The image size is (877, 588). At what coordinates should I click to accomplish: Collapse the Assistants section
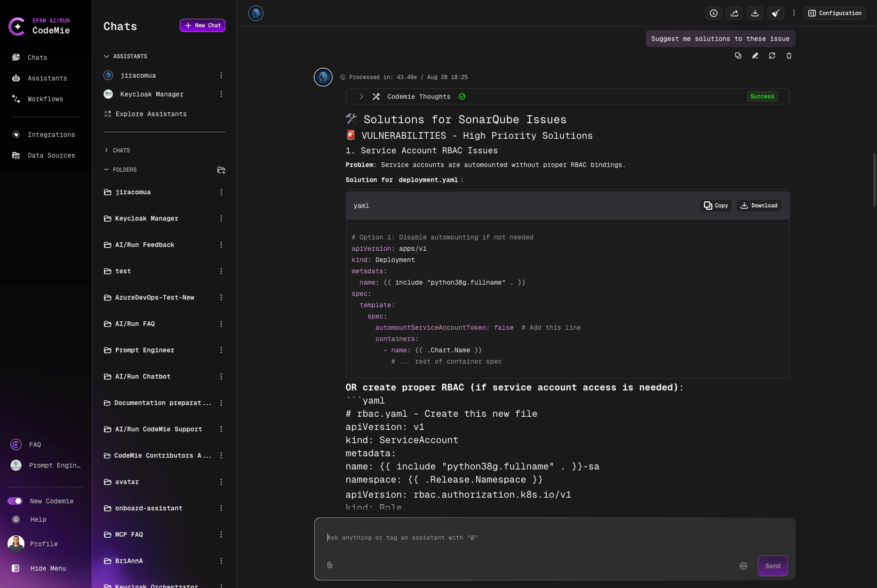[106, 56]
